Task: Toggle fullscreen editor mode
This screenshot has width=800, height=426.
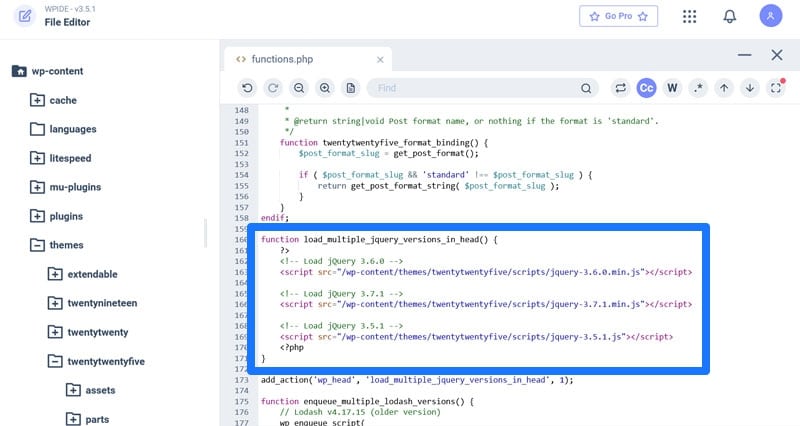Action: (x=776, y=88)
